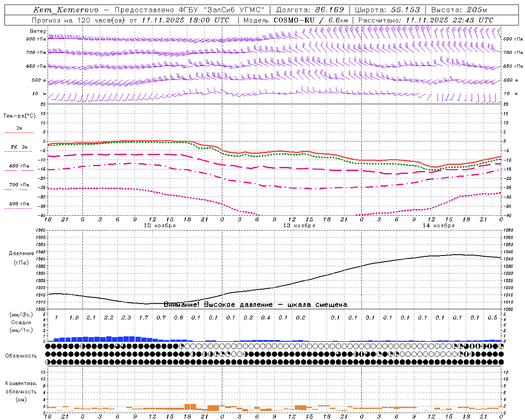Click the '(мм/3ч.)' unit label
525x420 pixels.
point(21,315)
